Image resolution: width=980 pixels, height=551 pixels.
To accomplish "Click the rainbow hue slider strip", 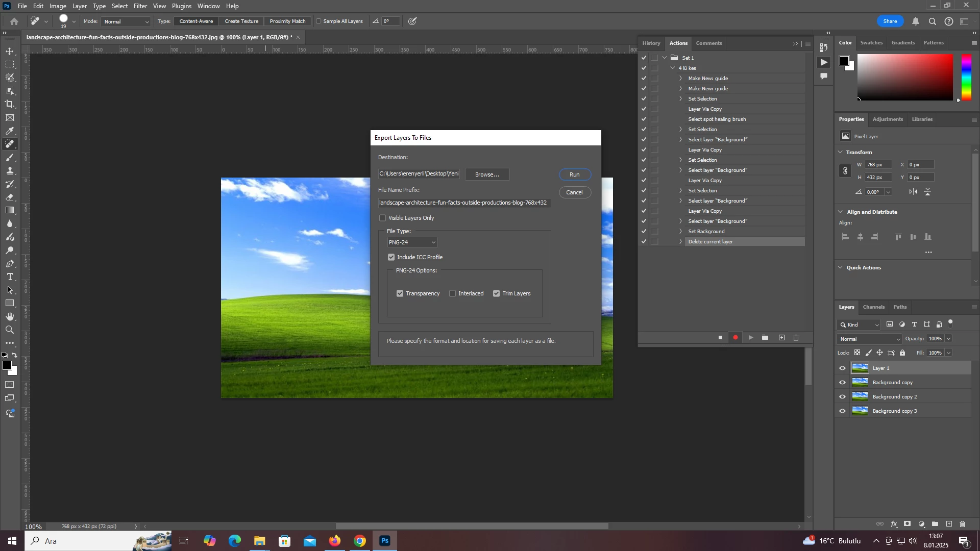I will (966, 77).
